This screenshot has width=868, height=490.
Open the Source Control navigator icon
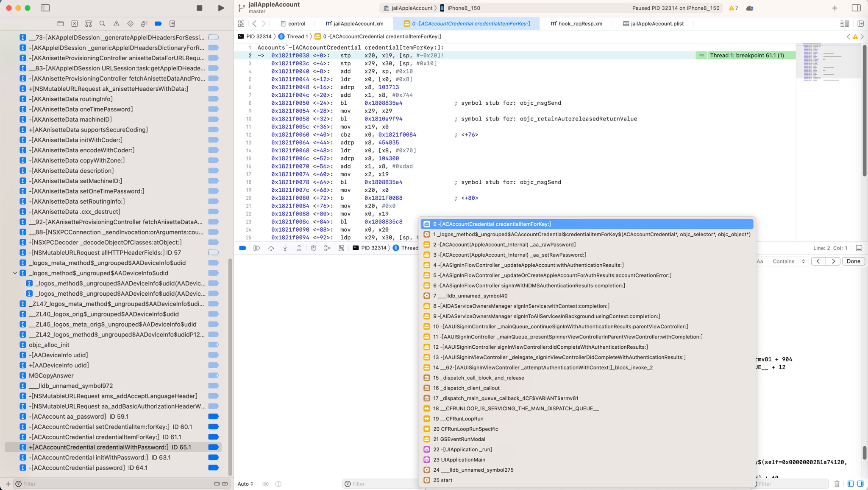75,24
